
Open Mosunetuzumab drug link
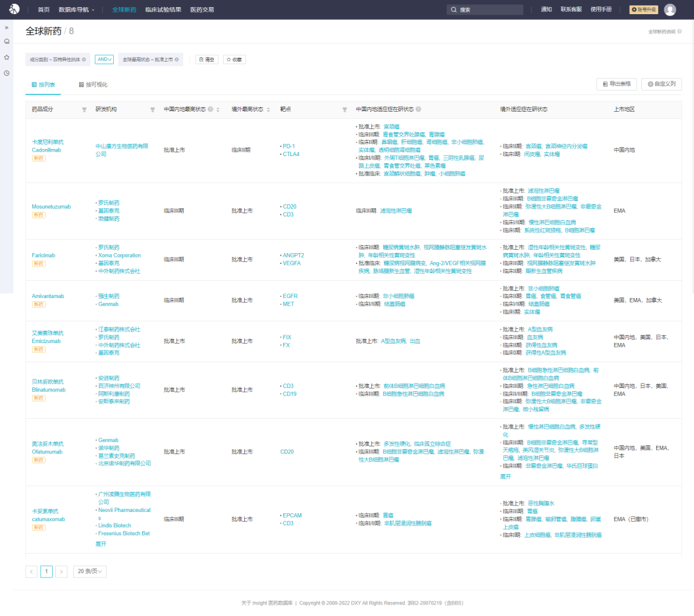(x=51, y=207)
